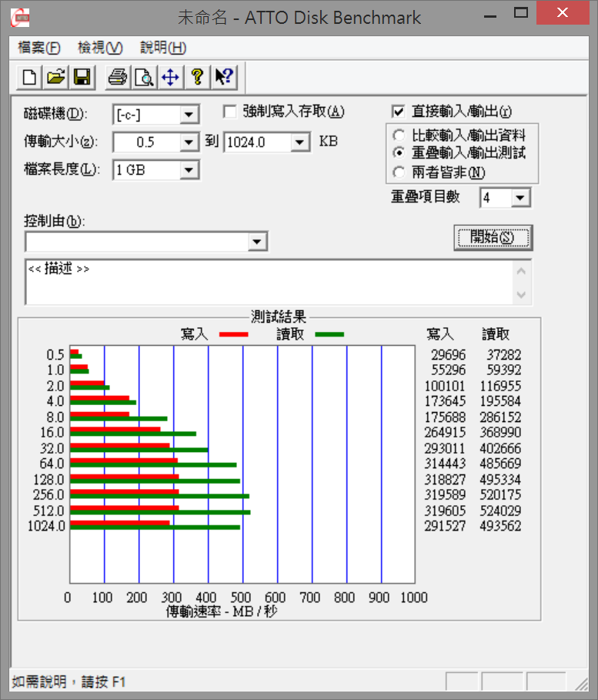Click the write column header 寫入 above values
Image resolution: width=598 pixels, height=700 pixels.
[x=440, y=334]
